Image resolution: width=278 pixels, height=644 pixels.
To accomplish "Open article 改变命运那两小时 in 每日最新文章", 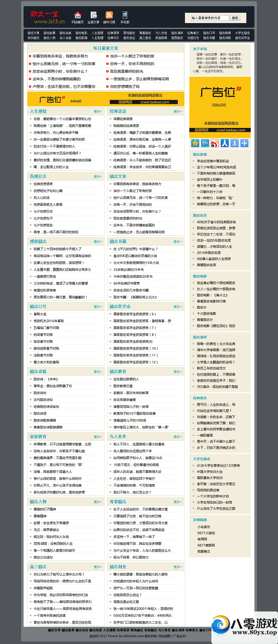I will pyautogui.click(x=60, y=71).
